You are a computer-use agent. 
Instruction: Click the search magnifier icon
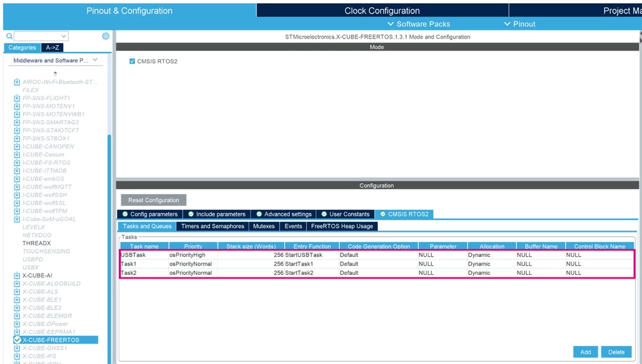10,36
